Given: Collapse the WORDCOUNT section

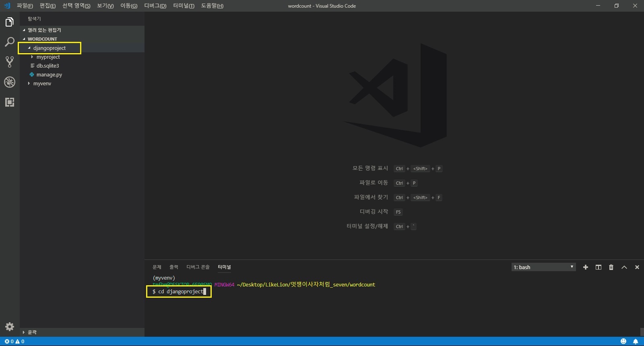Looking at the screenshot, I should click(24, 39).
